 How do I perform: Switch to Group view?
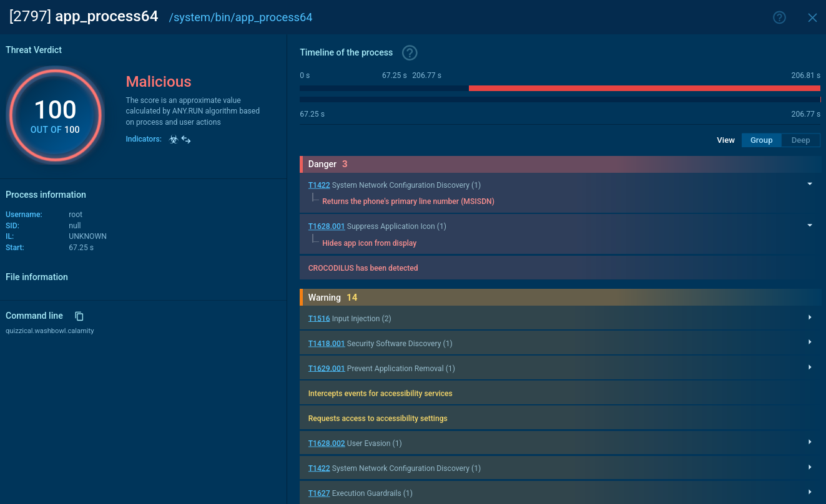tap(761, 140)
